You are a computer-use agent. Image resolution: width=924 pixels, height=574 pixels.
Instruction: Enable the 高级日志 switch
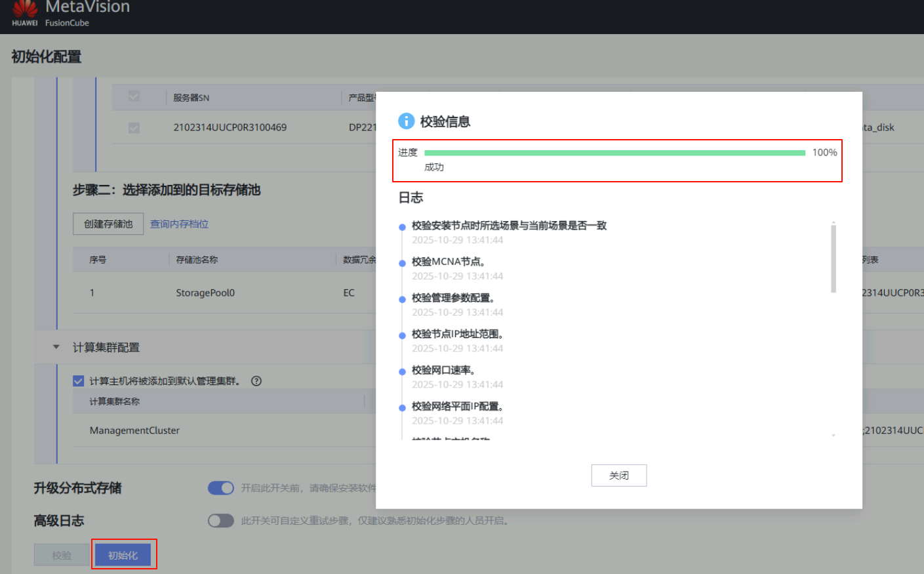pyautogui.click(x=221, y=521)
